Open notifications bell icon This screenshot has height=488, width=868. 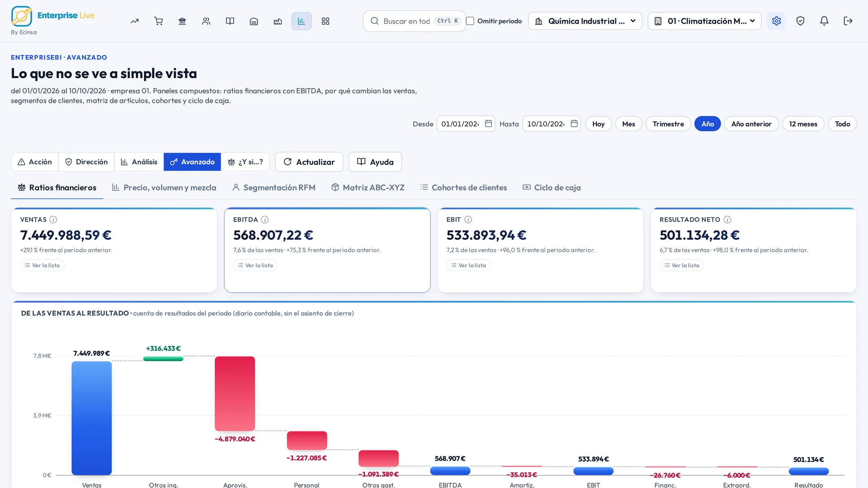tap(824, 21)
